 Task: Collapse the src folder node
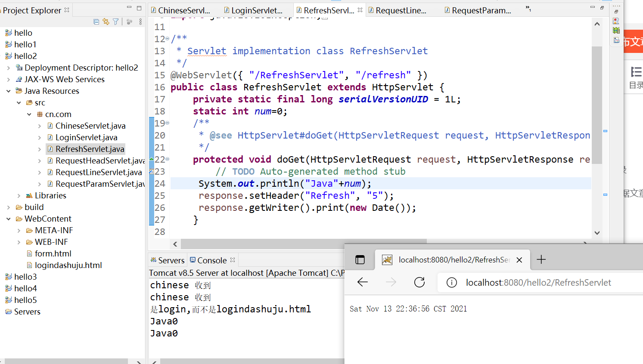pyautogui.click(x=19, y=102)
